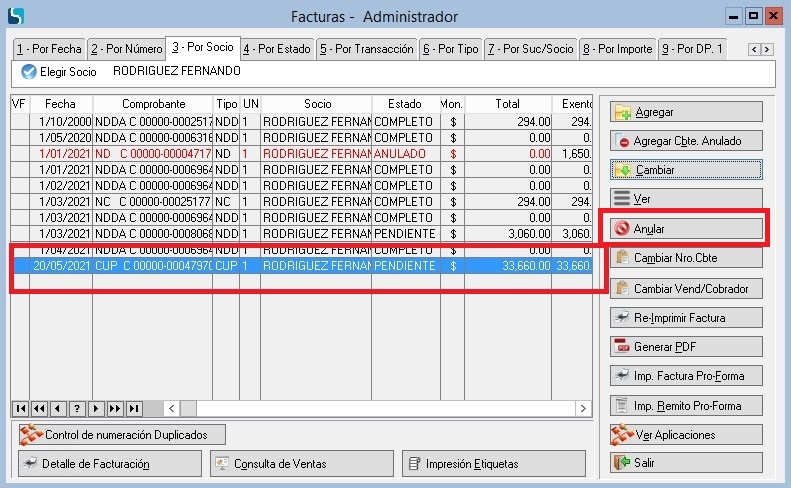
Task: Open Ver Aplicaciones
Action: pos(685,435)
